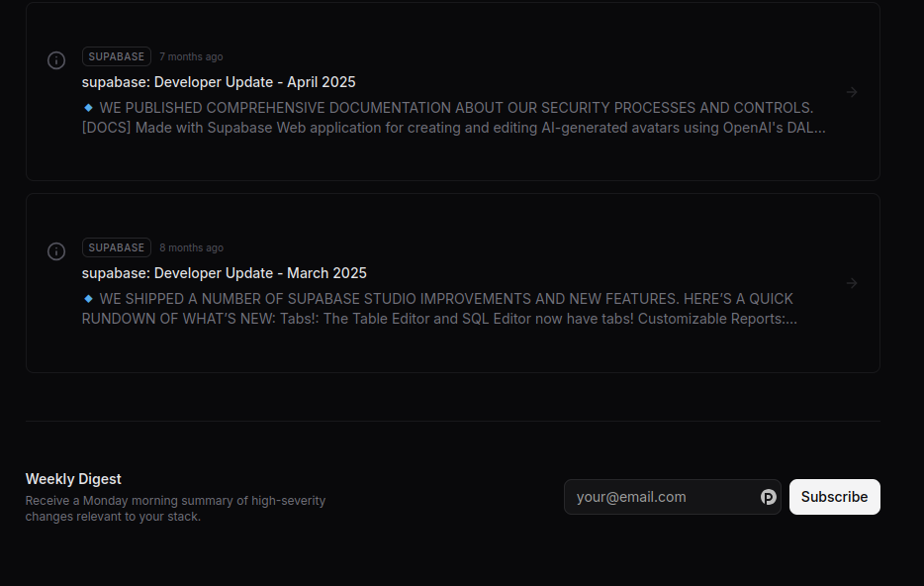Click the 'Receive a Monday morning summary' text
This screenshot has width=924, height=586.
click(x=175, y=501)
